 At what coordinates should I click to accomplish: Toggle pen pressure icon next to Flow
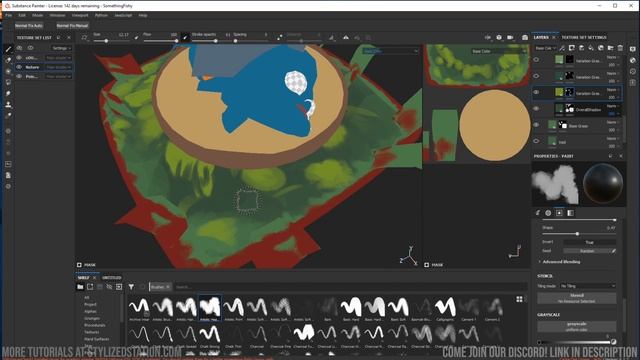tap(185, 37)
